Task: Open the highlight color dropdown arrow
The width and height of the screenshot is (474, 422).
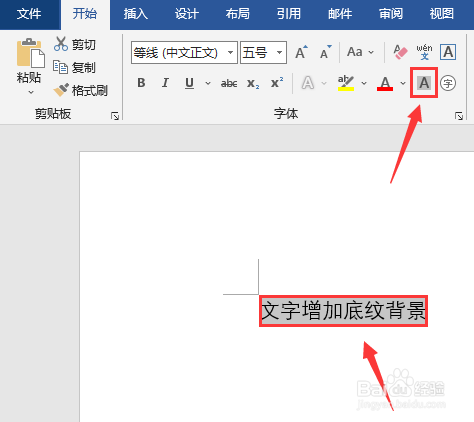Action: (364, 83)
